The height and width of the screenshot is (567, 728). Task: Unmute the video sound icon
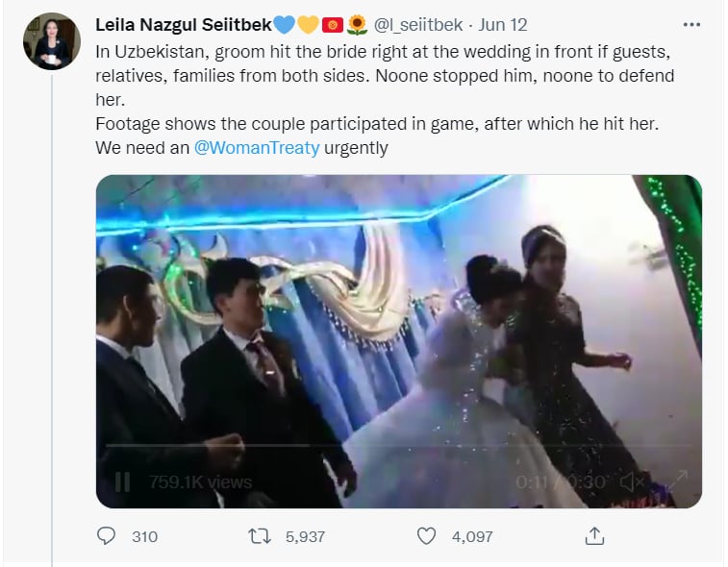pos(633,482)
